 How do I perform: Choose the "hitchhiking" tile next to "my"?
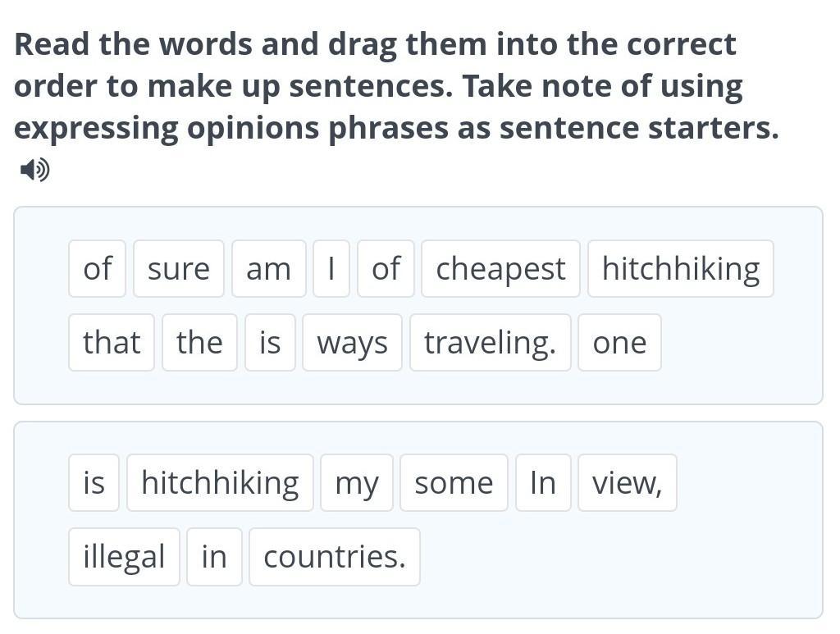point(220,483)
